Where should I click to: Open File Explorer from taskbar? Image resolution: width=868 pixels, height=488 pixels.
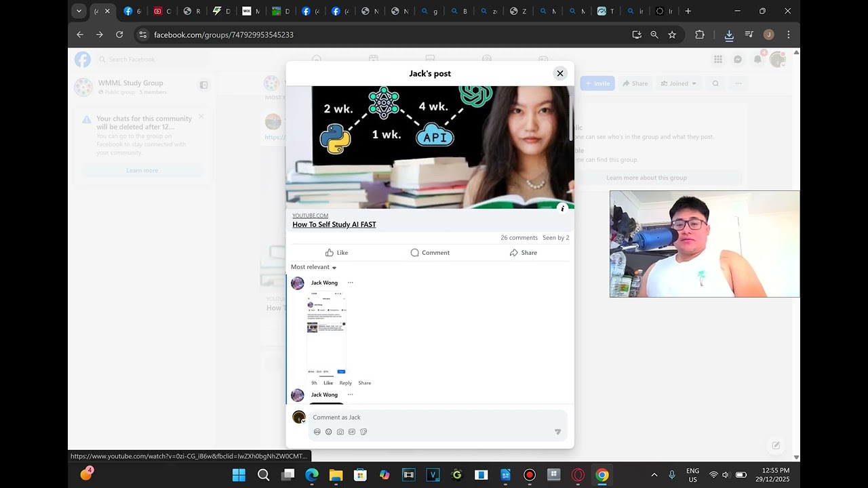tap(336, 475)
